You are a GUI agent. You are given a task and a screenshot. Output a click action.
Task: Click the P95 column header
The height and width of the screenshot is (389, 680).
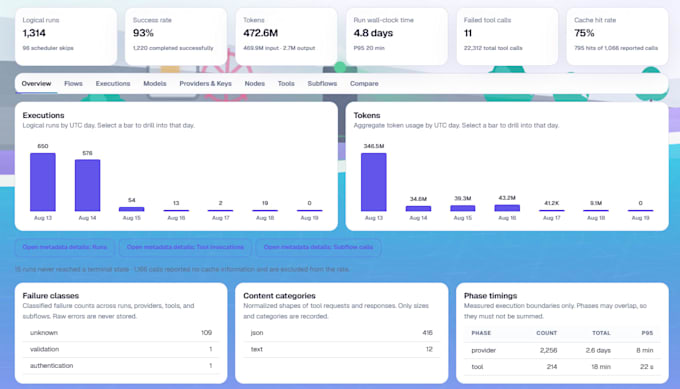647,333
